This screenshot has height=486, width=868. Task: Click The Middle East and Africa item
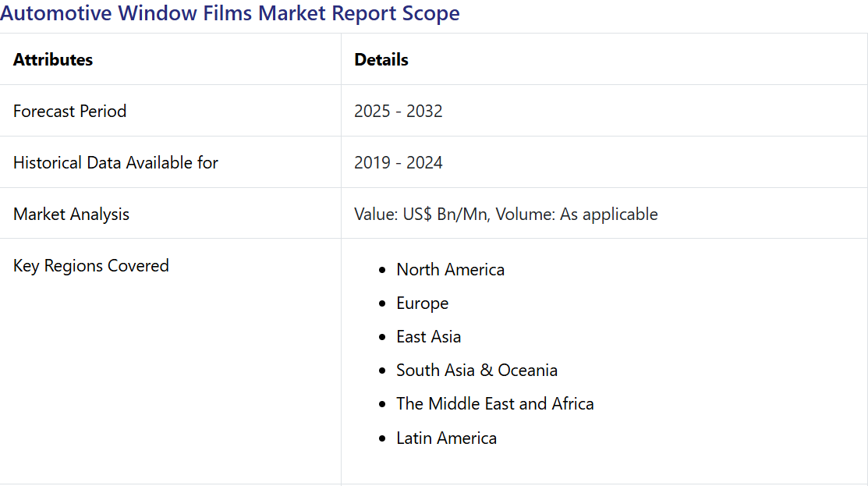click(x=494, y=403)
